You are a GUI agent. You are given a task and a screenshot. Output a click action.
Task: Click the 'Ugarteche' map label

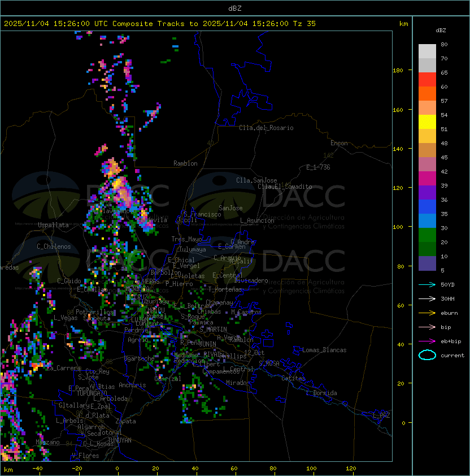pos(139,358)
